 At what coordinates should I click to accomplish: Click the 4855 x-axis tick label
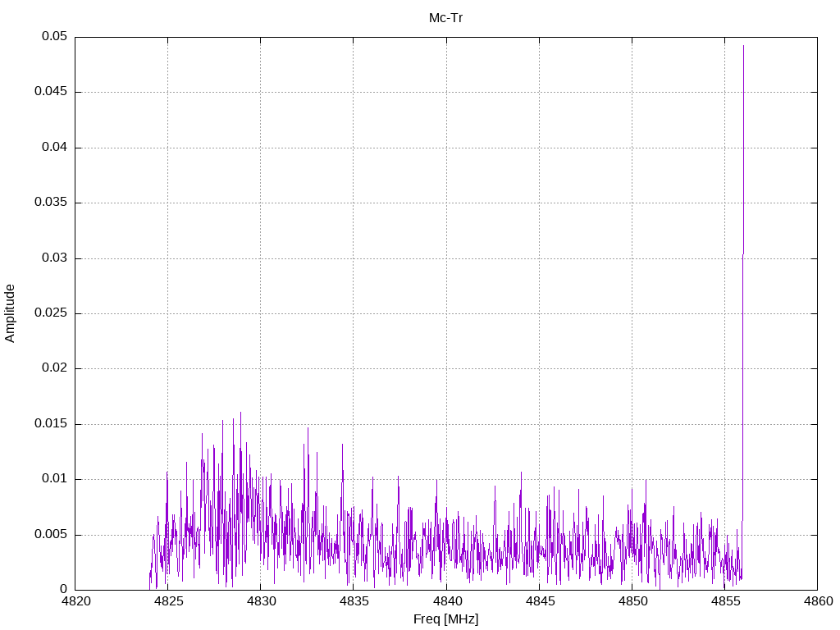pos(725,601)
